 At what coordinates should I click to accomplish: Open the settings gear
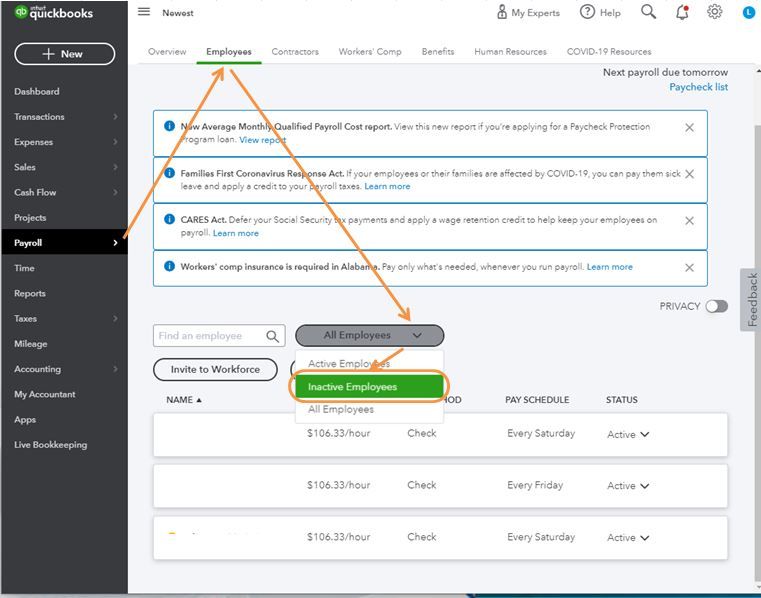(x=714, y=12)
